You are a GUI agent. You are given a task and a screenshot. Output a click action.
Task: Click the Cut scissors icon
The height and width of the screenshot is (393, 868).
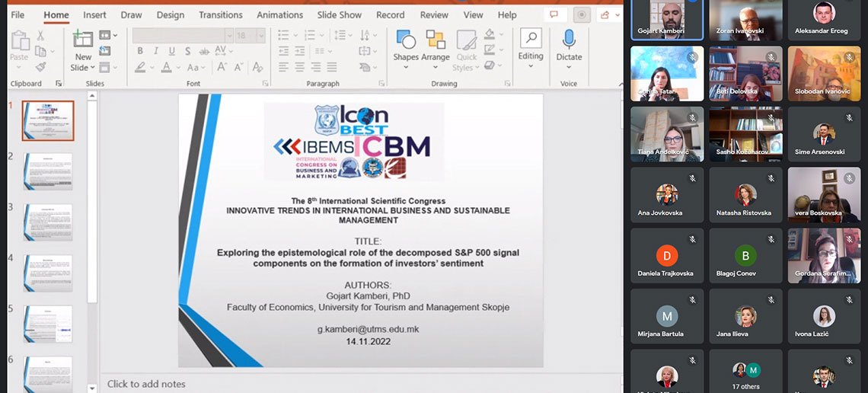click(x=40, y=36)
